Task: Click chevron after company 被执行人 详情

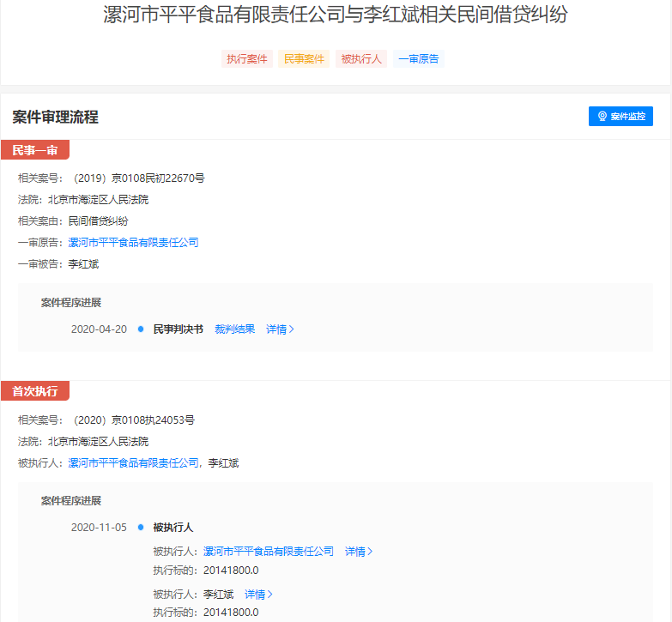Action: click(x=370, y=552)
